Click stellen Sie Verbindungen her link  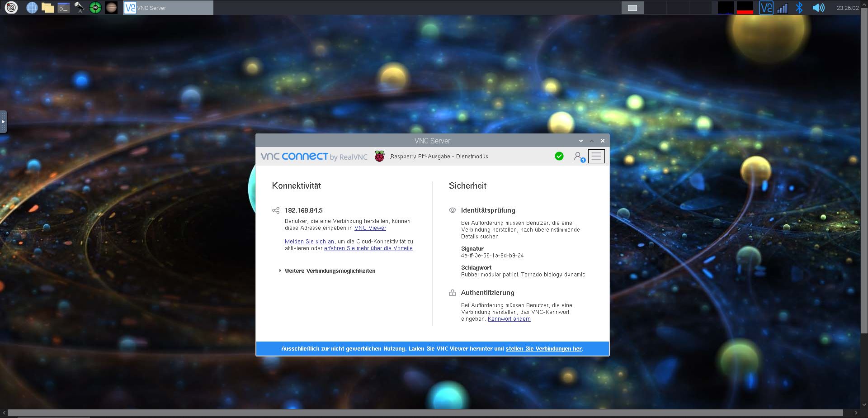tap(543, 349)
